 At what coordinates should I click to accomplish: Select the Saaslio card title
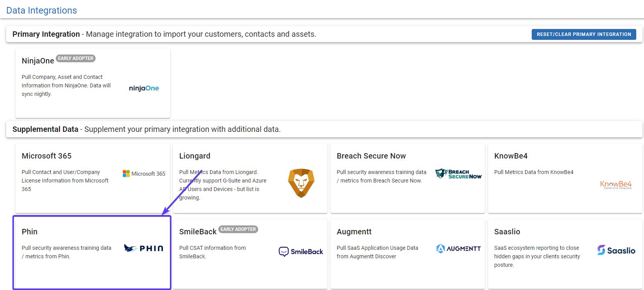click(507, 232)
